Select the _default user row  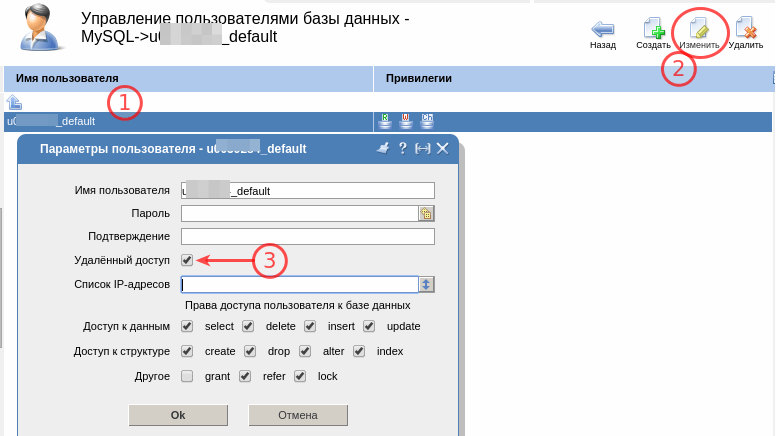pyautogui.click(x=388, y=122)
